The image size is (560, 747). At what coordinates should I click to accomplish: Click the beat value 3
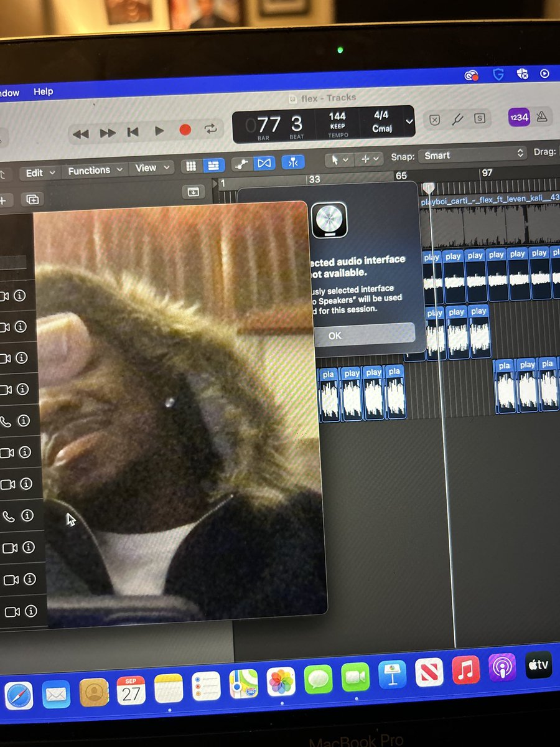point(297,124)
